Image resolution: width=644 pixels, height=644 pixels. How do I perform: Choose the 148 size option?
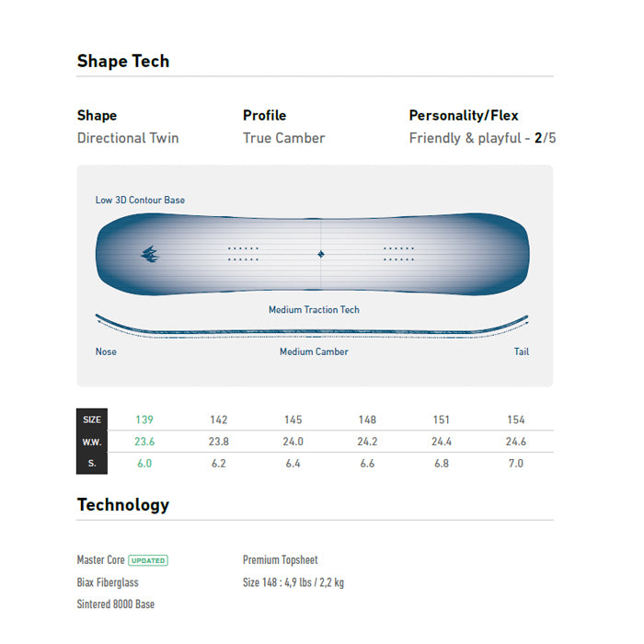(367, 420)
